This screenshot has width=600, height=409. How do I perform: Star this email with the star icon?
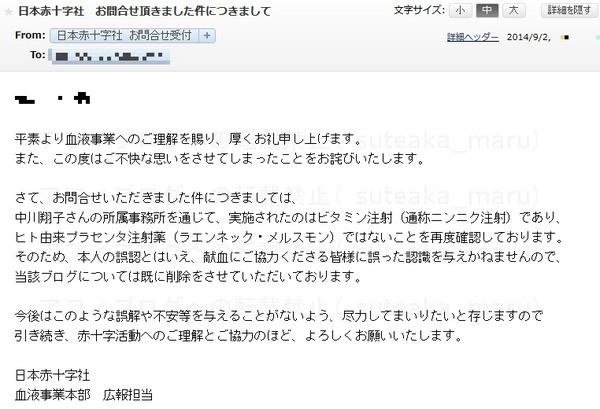click(8, 12)
